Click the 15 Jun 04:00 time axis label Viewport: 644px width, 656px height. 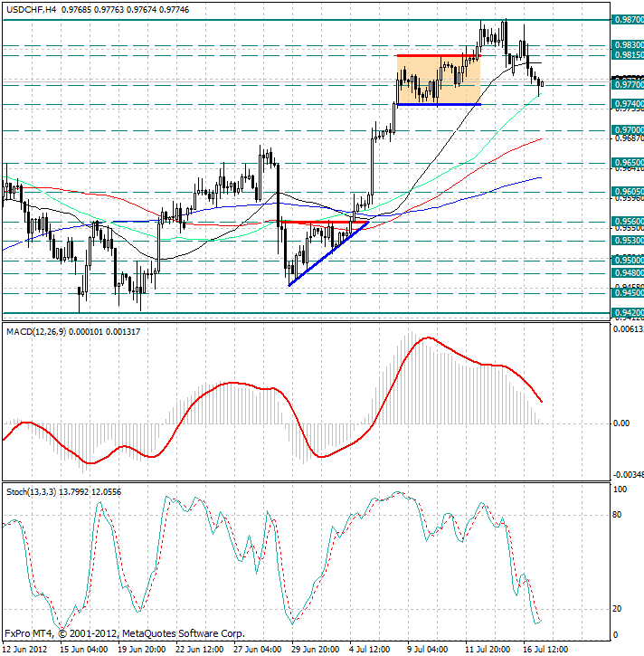tap(83, 650)
